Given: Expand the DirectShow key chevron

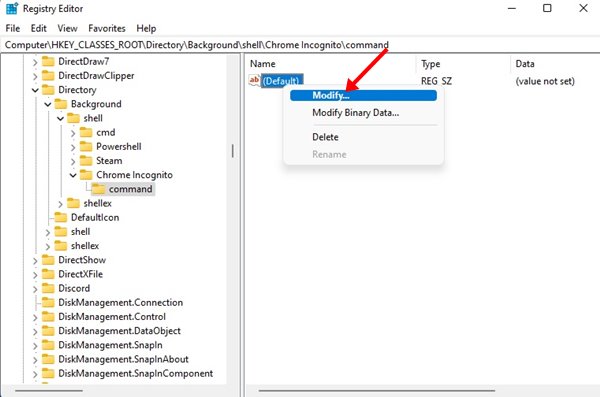Looking at the screenshot, I should pos(35,260).
